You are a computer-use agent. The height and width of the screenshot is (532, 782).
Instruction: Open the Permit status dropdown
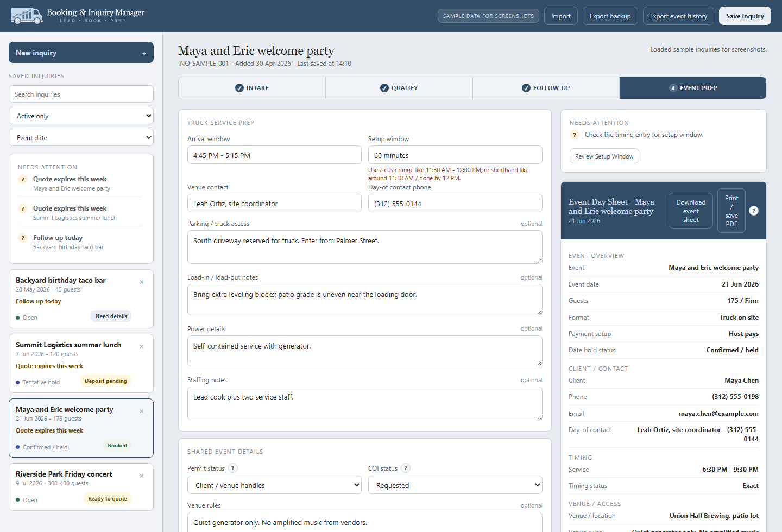coord(274,485)
